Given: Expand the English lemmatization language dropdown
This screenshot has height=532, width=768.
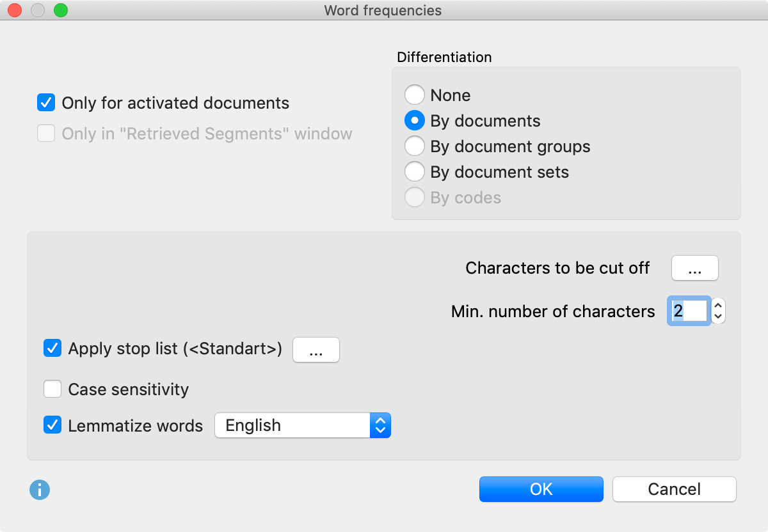Looking at the screenshot, I should [x=302, y=425].
